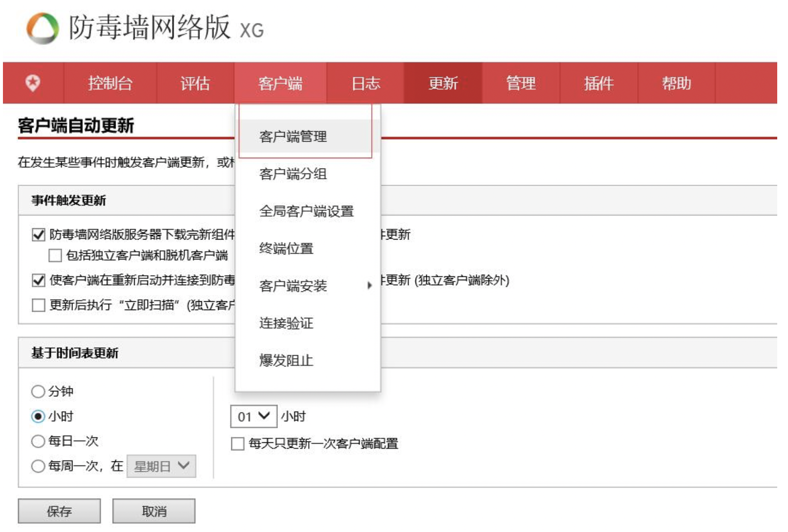Expand the 客户端安装 submenu arrow
788x532 pixels.
pos(369,286)
